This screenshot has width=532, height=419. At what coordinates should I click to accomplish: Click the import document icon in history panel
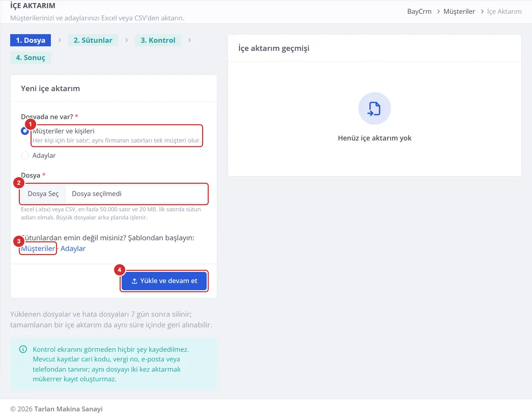click(374, 108)
